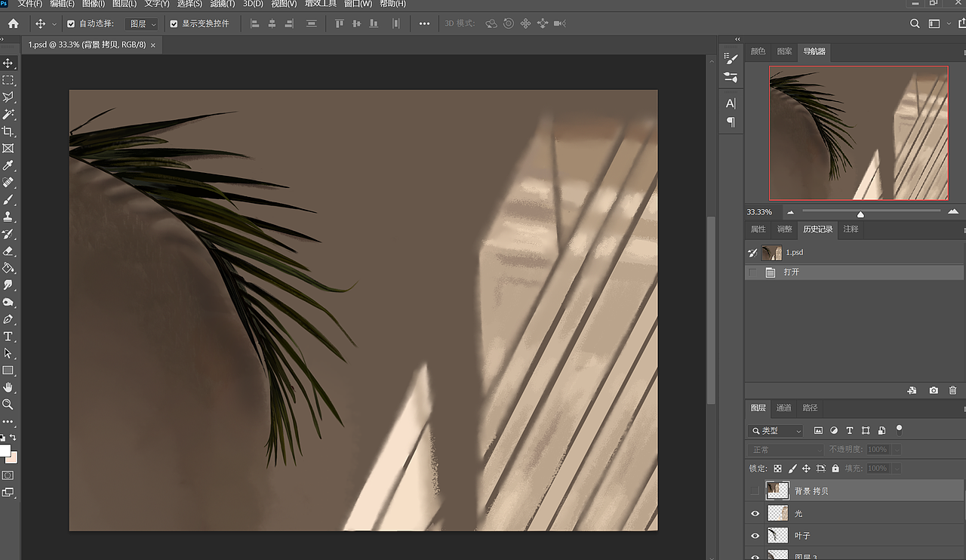This screenshot has width=966, height=560.
Task: Filter layers by pixel layers
Action: [x=818, y=430]
